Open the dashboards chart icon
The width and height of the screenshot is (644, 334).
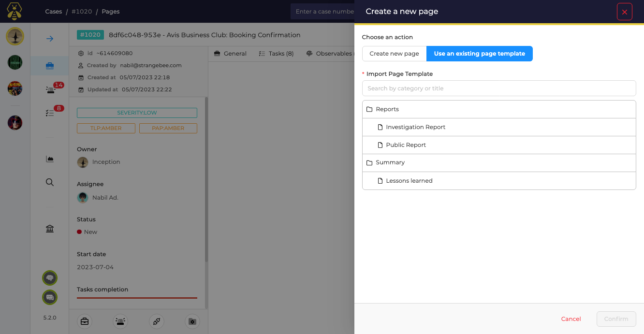pos(50,159)
